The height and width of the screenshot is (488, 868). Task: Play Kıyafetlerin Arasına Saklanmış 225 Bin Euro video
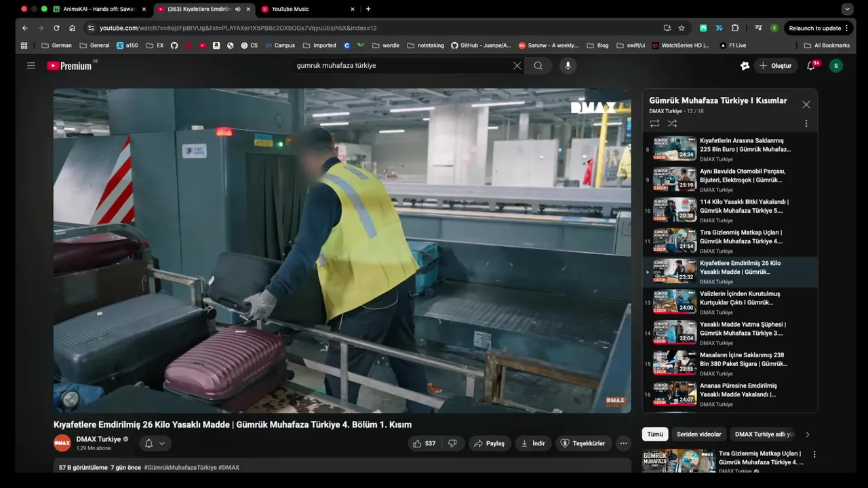click(730, 149)
